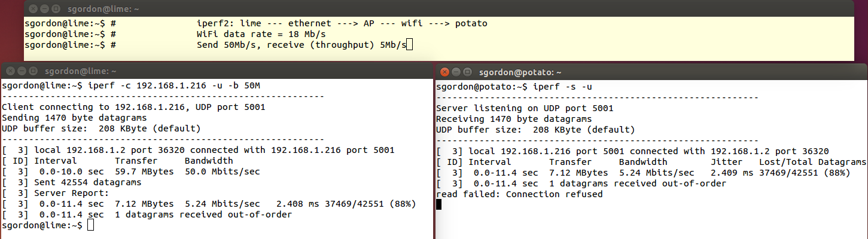Click the black cursor block in potato terminal

pyautogui.click(x=438, y=204)
